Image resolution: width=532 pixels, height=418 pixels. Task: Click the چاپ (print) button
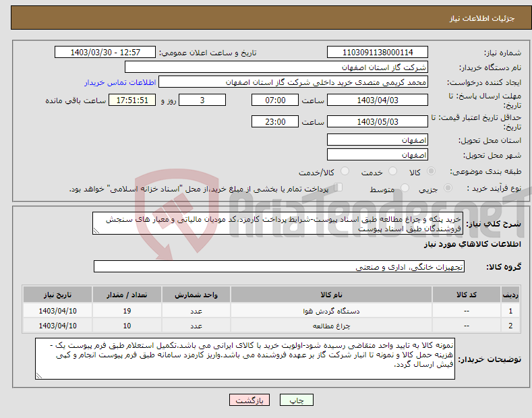tap(296, 400)
